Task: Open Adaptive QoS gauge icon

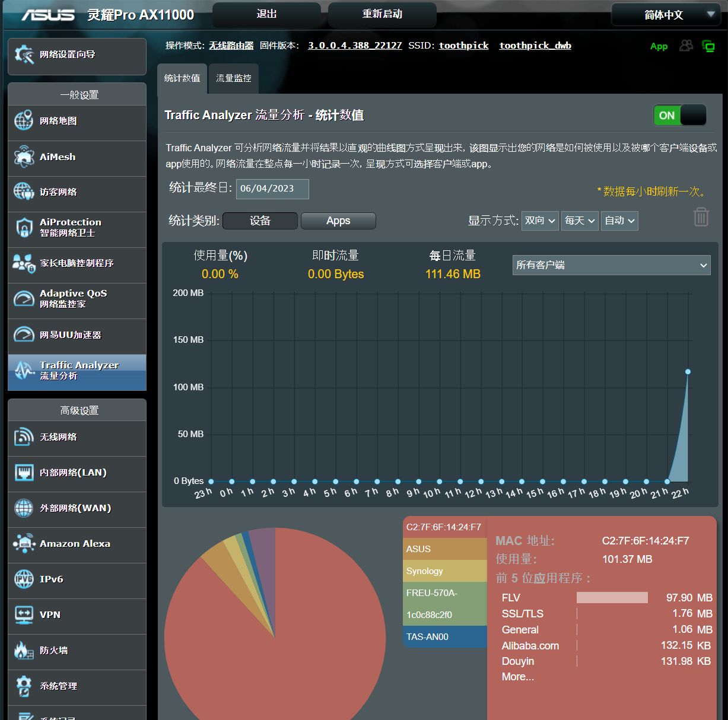Action: (24, 298)
